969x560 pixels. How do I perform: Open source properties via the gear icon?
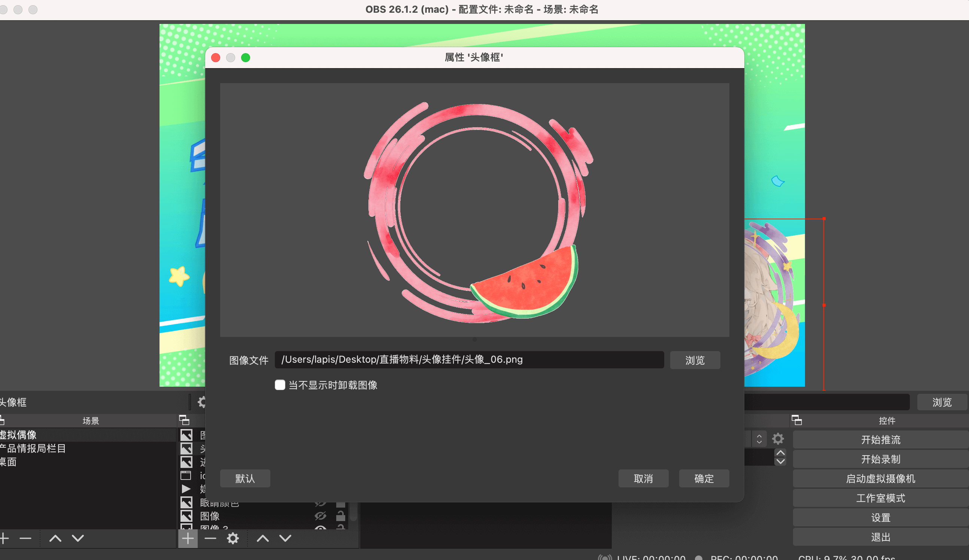233,539
